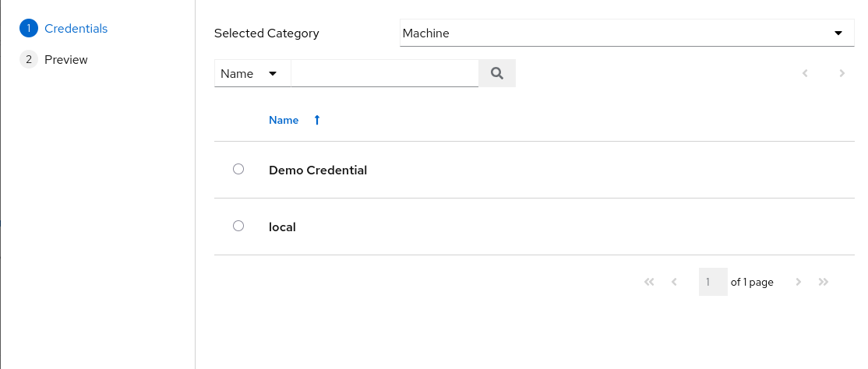The width and height of the screenshot is (868, 369).
Task: Click the local credential row name
Action: pyautogui.click(x=282, y=227)
